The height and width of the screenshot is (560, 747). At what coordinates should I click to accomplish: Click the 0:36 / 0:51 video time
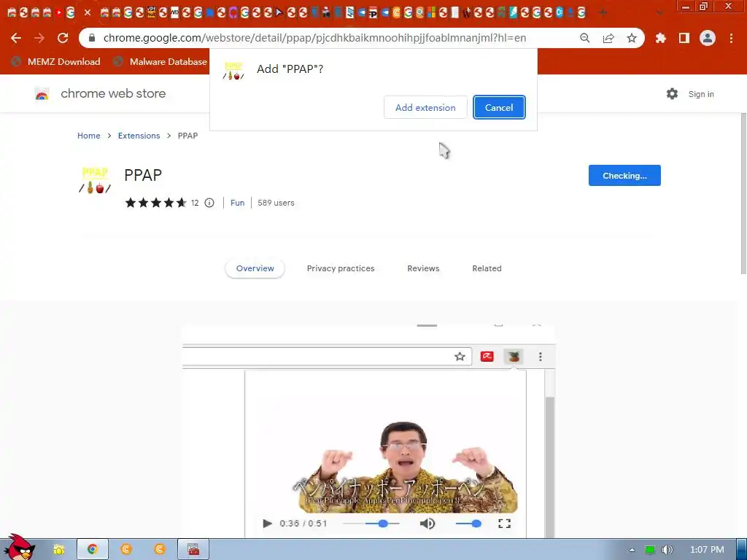303,524
